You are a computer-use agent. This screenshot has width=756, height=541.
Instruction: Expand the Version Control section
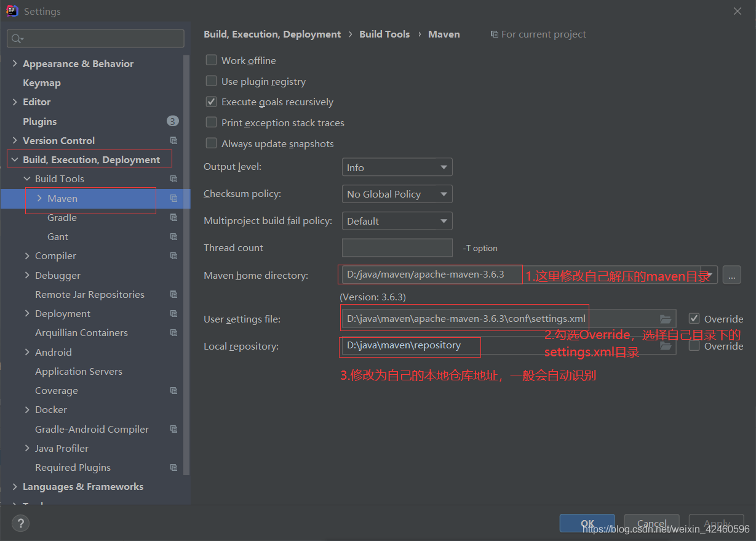tap(15, 140)
